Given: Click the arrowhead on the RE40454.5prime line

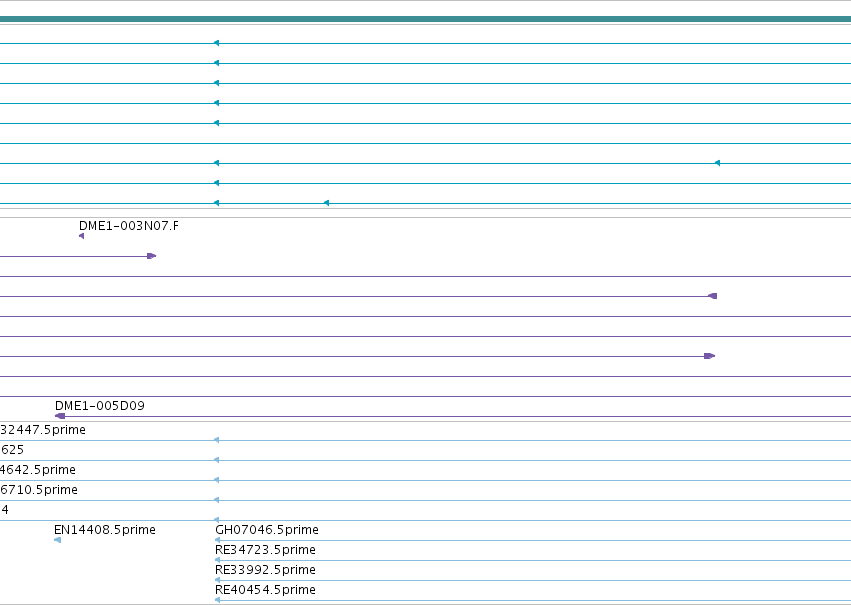Looking at the screenshot, I should click(x=217, y=600).
